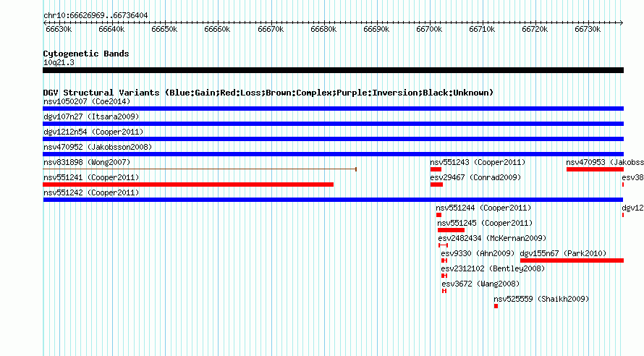Click the chr10:66626969..66736404 region label
The height and width of the screenshot is (356, 644).
click(96, 16)
